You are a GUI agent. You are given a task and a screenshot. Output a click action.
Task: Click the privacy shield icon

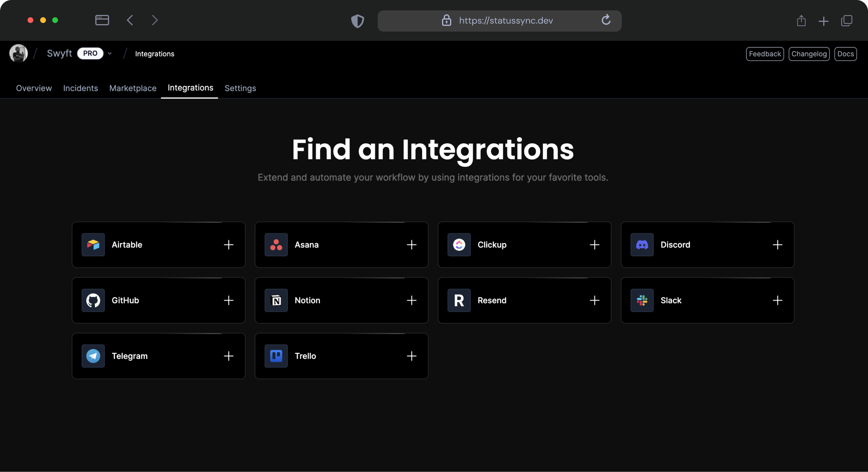click(x=357, y=21)
